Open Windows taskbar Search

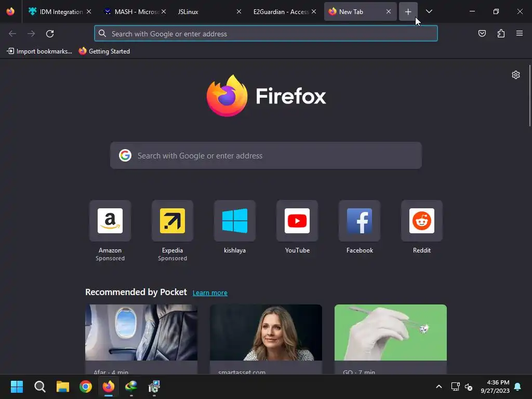pos(39,387)
